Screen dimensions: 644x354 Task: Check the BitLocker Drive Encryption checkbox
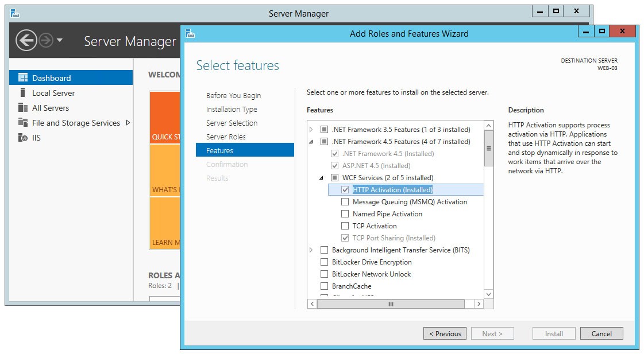[x=325, y=262]
